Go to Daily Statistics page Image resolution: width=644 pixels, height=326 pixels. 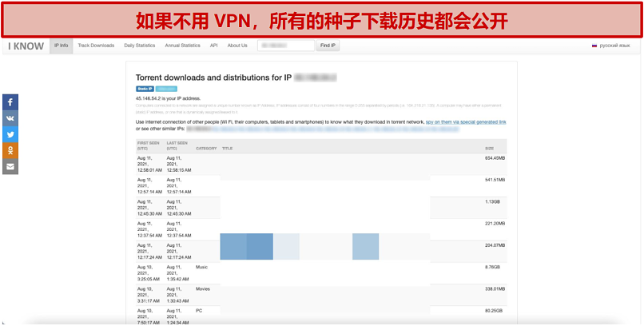140,46
